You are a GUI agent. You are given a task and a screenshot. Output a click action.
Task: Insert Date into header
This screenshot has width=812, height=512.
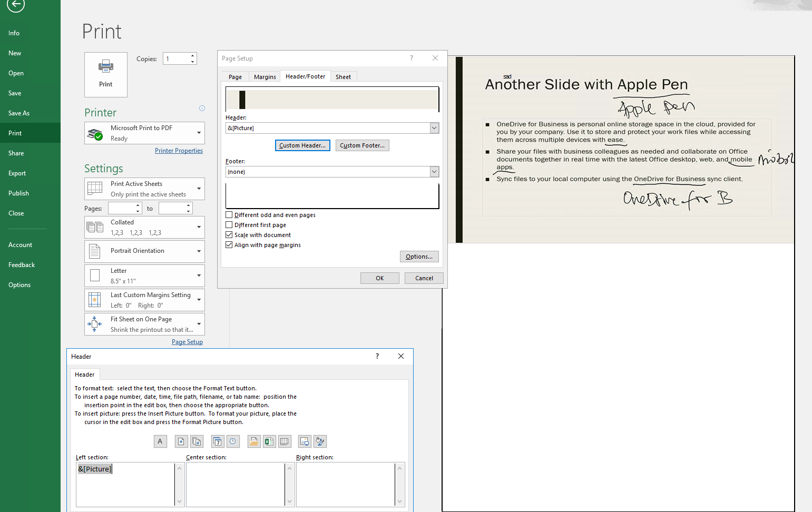pos(218,441)
